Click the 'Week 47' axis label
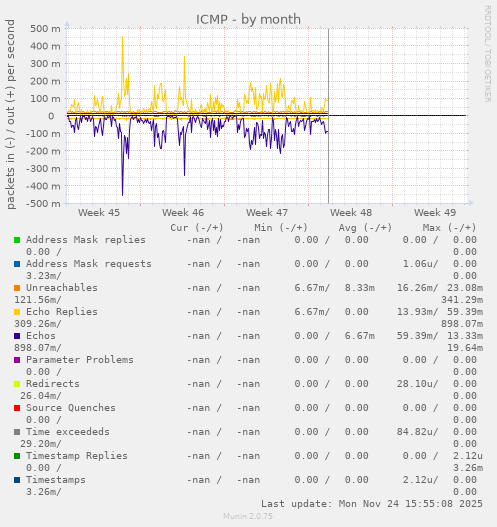Viewport: 497px width, 527px height. tap(267, 213)
